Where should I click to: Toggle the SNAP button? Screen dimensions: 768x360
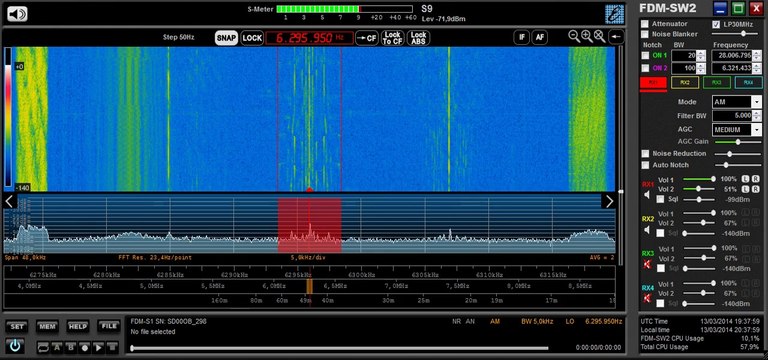point(226,38)
